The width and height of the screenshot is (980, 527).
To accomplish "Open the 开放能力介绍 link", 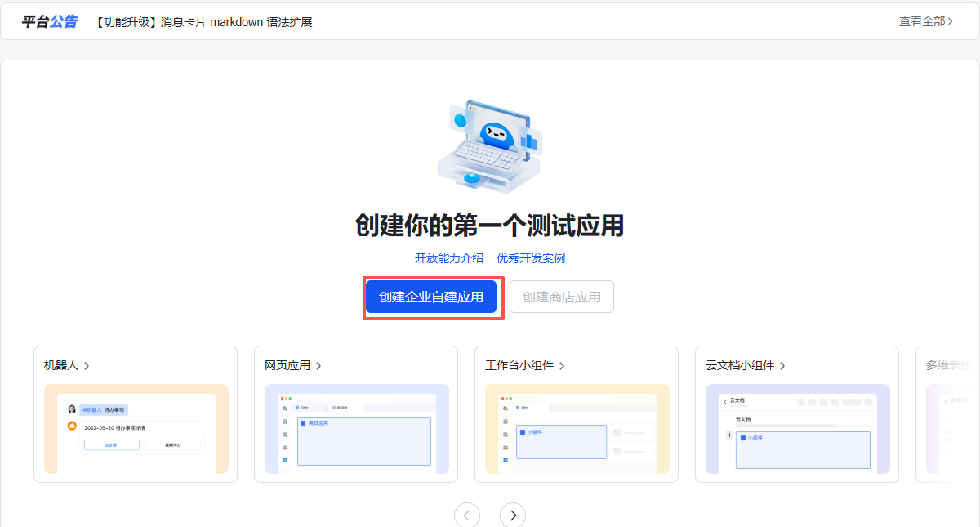I will point(449,258).
